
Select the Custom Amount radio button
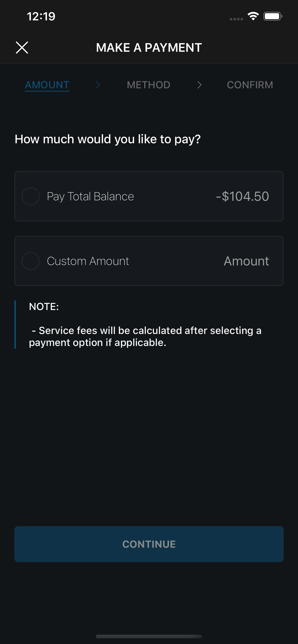pos(30,261)
